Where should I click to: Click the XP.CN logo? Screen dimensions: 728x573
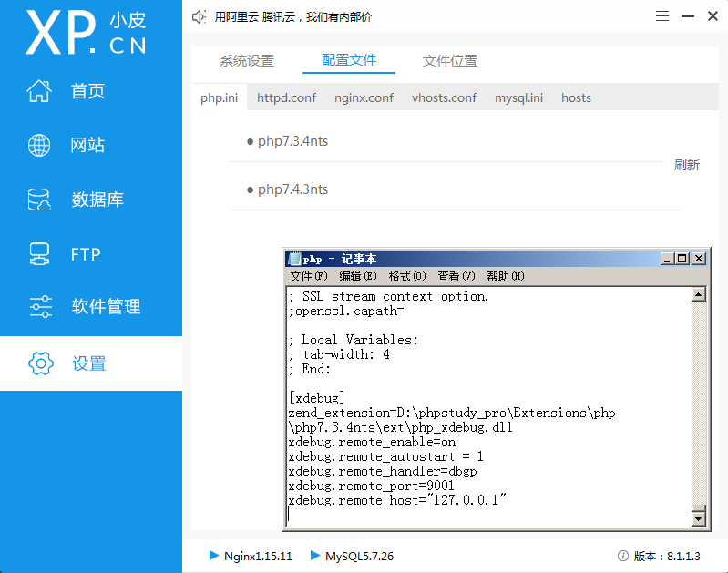point(86,33)
